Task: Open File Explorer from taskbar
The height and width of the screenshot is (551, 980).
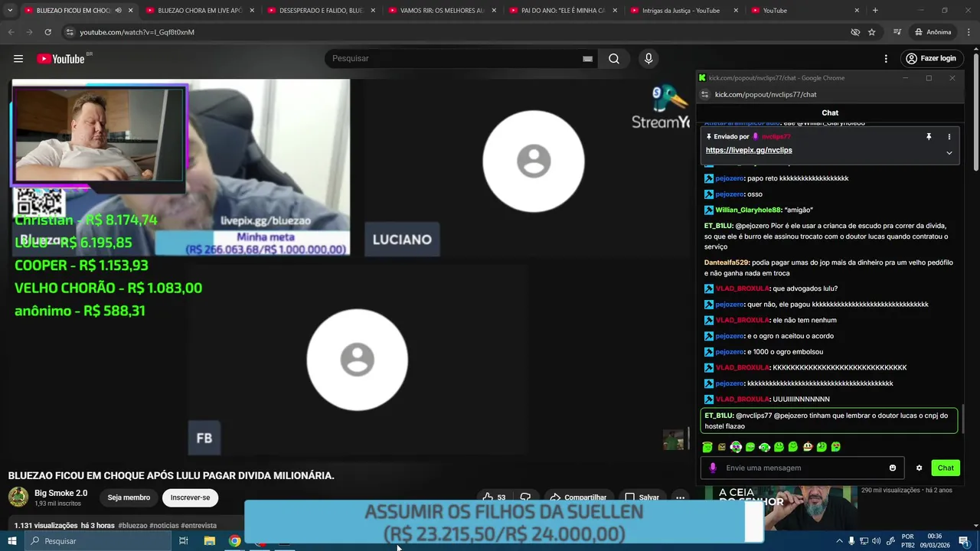Action: 210,541
